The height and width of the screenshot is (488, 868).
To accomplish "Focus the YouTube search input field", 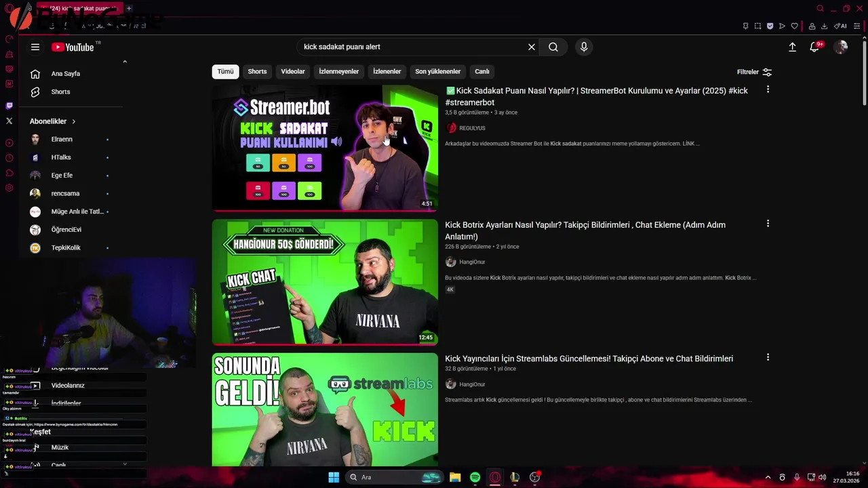I will click(412, 47).
